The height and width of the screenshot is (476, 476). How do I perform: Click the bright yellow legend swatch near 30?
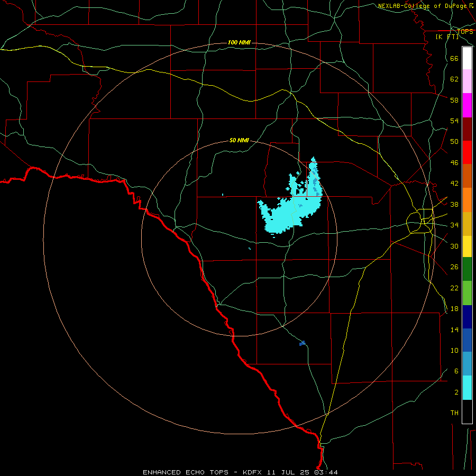(x=467, y=246)
